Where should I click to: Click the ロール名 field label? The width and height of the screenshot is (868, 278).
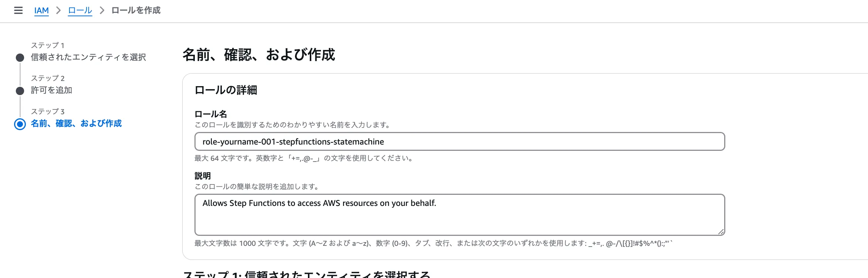point(211,114)
